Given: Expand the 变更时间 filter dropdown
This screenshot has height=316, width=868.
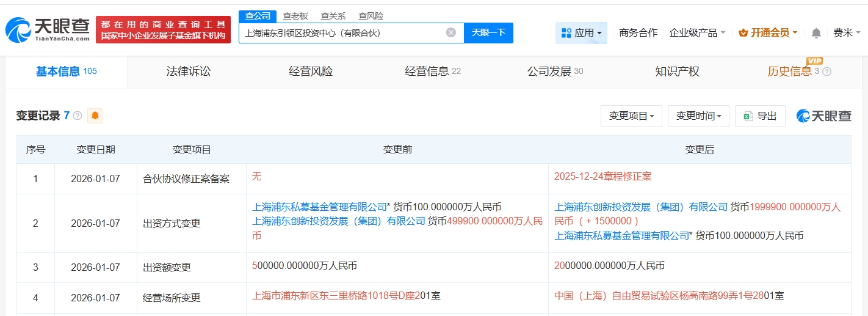Looking at the screenshot, I should pyautogui.click(x=698, y=116).
